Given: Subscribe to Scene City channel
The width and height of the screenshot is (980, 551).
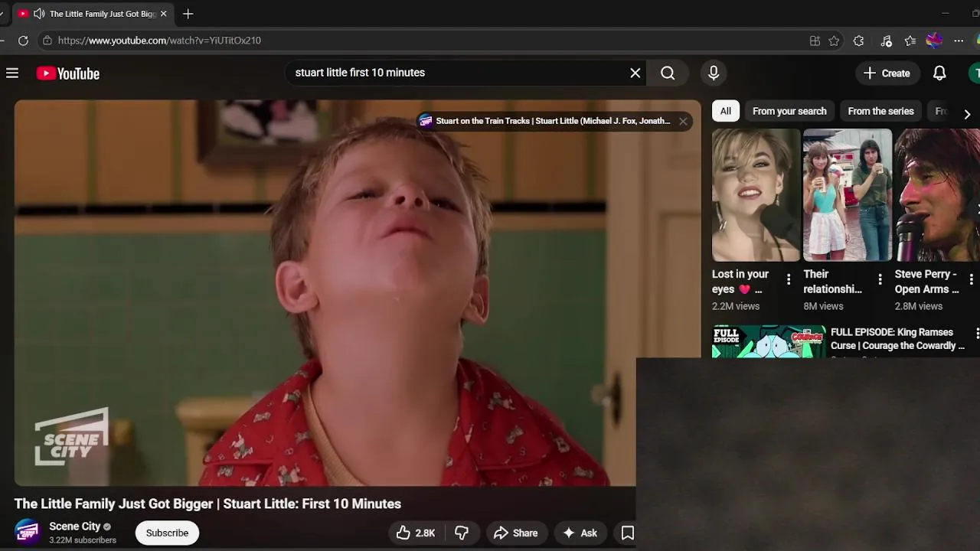Looking at the screenshot, I should tap(167, 533).
